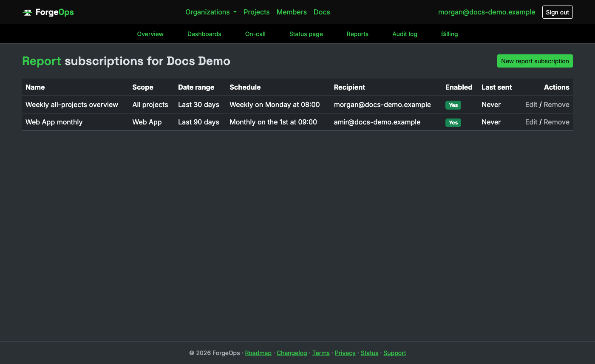
Task: Select the Reports tab
Action: pos(357,34)
